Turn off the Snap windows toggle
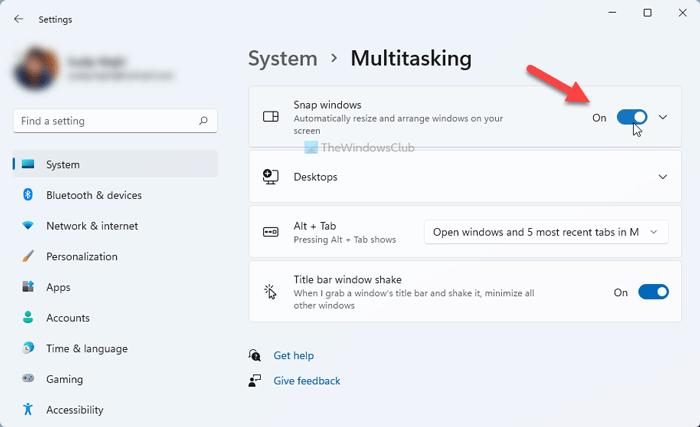This screenshot has width=700, height=427. (x=632, y=117)
